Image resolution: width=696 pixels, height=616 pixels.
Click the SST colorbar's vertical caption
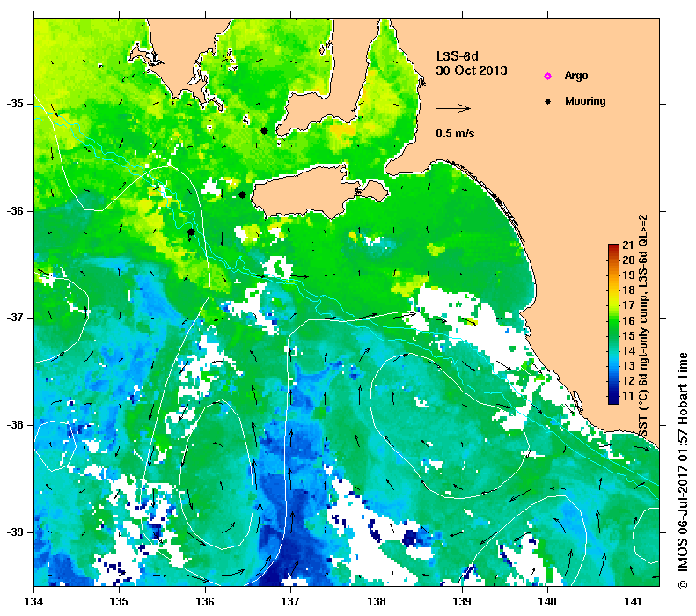(643, 326)
